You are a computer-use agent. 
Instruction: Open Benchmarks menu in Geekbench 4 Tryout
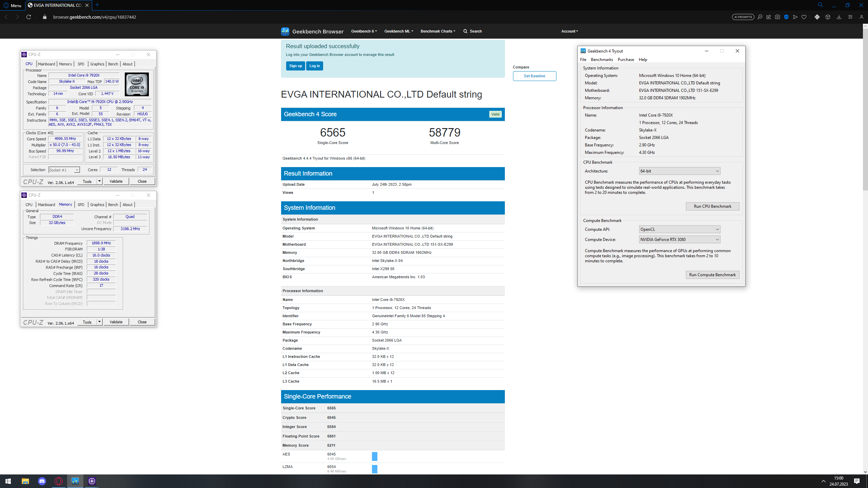point(602,60)
